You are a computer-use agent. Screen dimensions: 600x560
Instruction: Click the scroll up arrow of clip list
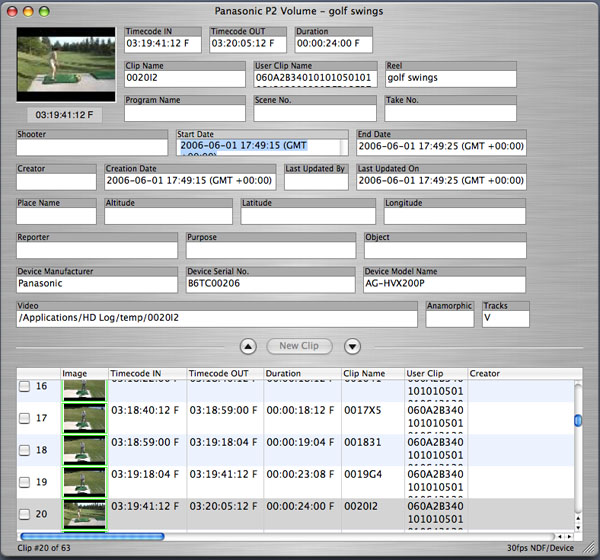(x=578, y=519)
